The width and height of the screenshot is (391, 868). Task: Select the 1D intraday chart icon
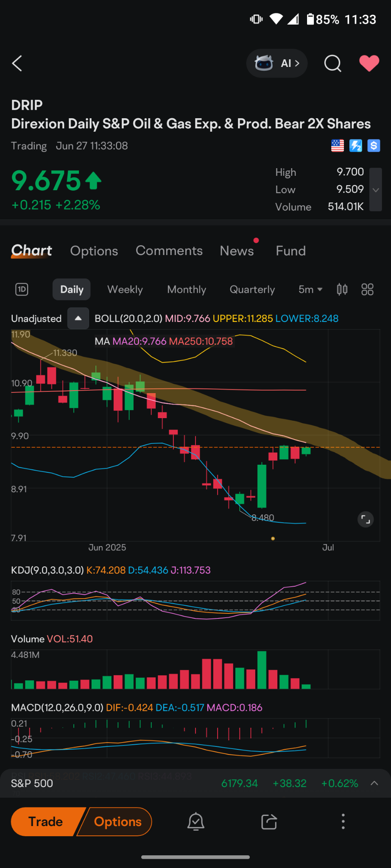[x=22, y=289]
